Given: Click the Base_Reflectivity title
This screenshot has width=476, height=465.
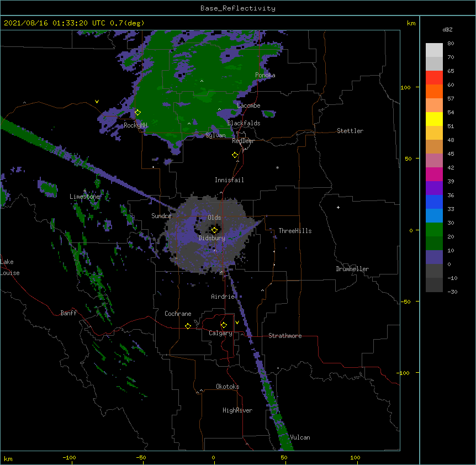Looking at the screenshot, I should tap(238, 8).
